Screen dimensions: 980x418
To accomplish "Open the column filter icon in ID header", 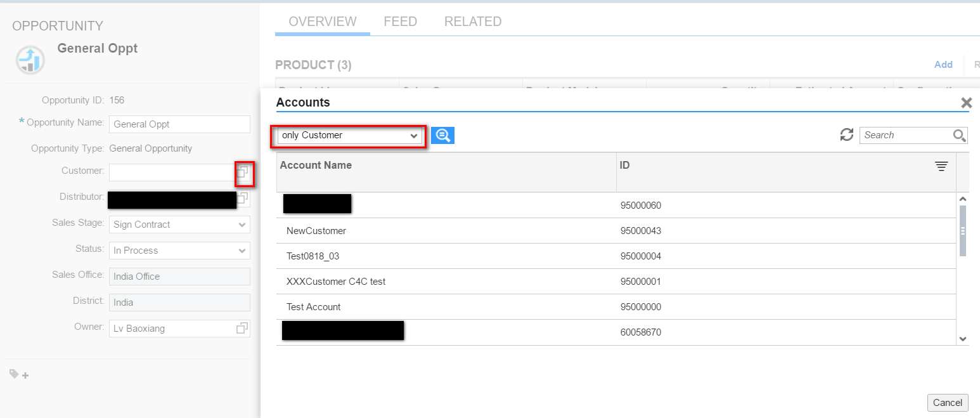I will tap(941, 166).
